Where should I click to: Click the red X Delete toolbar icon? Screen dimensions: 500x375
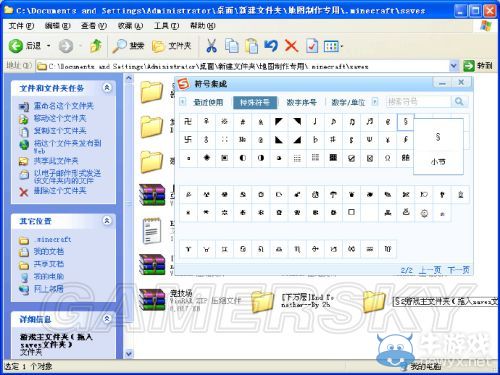click(291, 46)
